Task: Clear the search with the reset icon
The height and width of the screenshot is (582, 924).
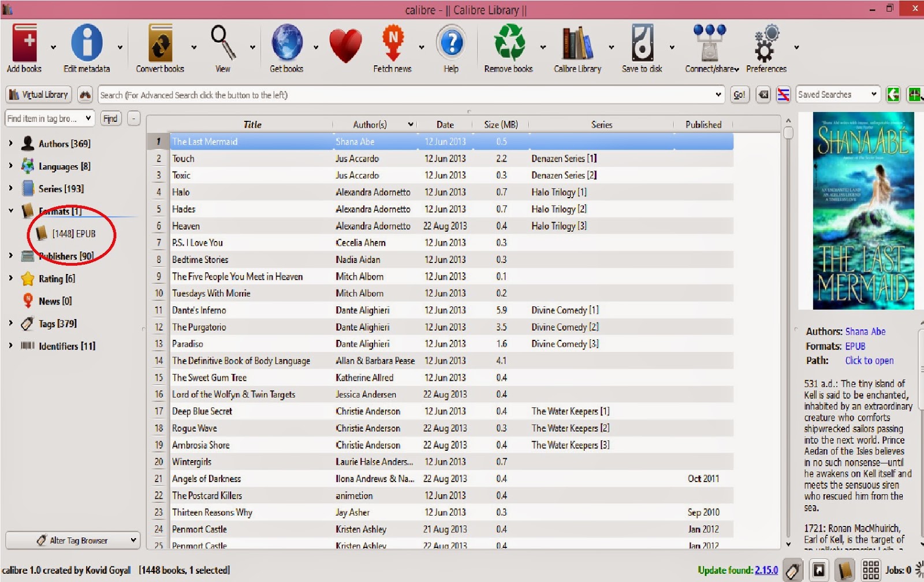Action: [763, 95]
